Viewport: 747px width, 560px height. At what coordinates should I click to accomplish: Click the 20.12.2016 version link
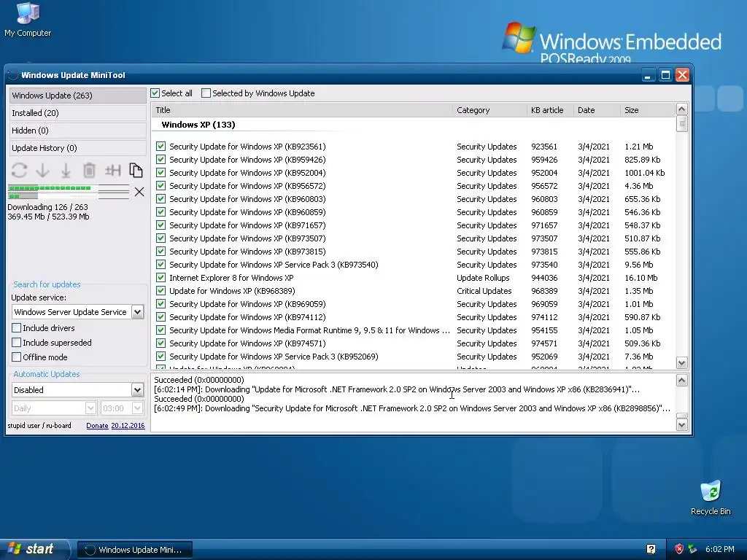128,426
